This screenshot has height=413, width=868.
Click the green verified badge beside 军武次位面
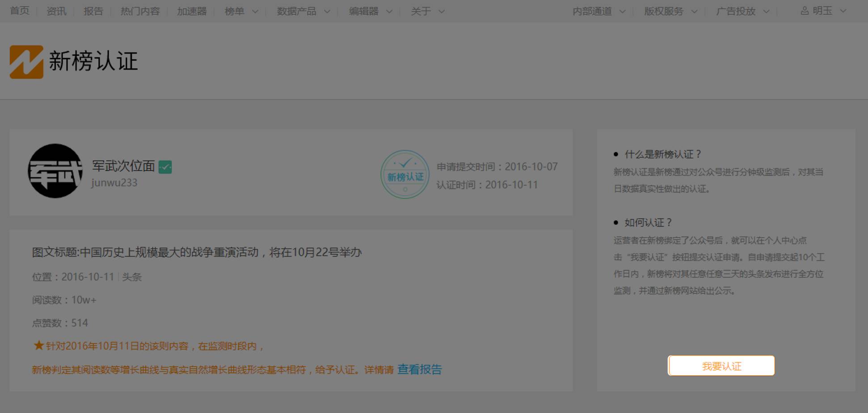click(165, 167)
